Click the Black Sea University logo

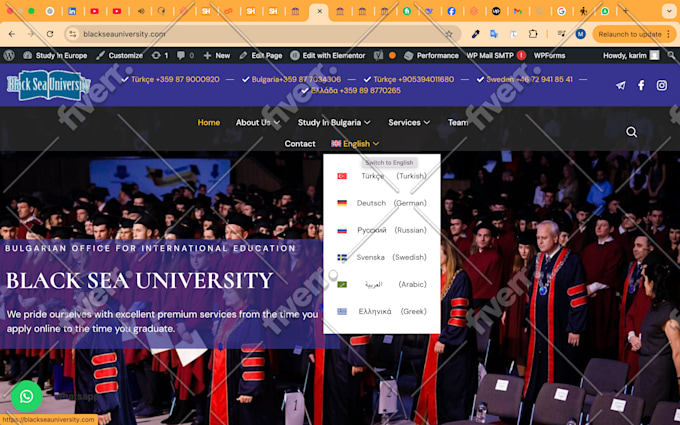coord(48,85)
